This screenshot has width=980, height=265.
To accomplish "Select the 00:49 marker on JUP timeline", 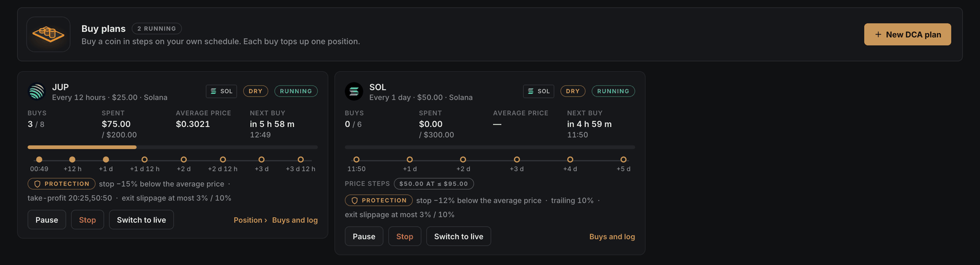I will coord(39,159).
